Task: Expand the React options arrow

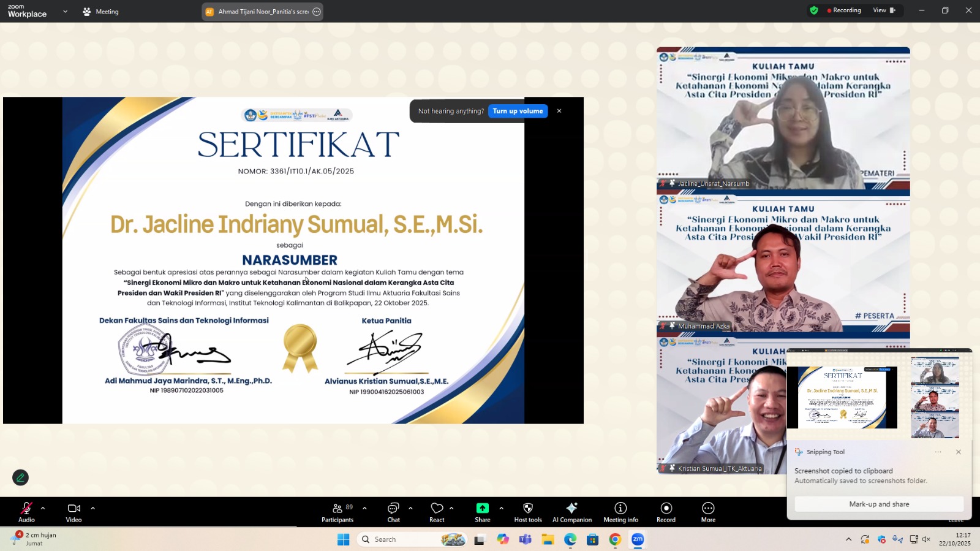Action: point(451,508)
